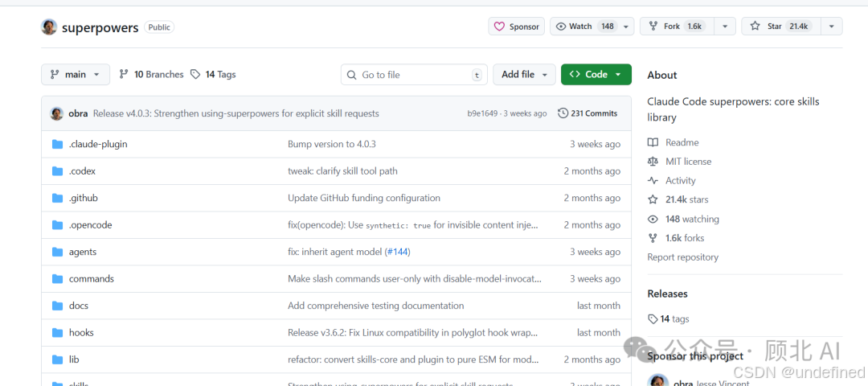Click the Sponsor heart button
Viewport: 868px width, 386px height.
point(517,27)
